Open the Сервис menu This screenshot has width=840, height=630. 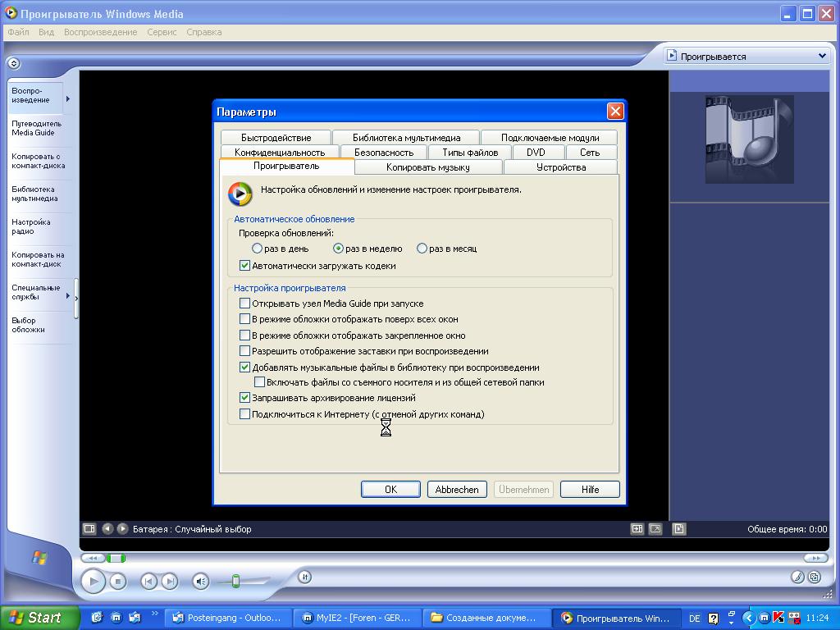click(162, 32)
